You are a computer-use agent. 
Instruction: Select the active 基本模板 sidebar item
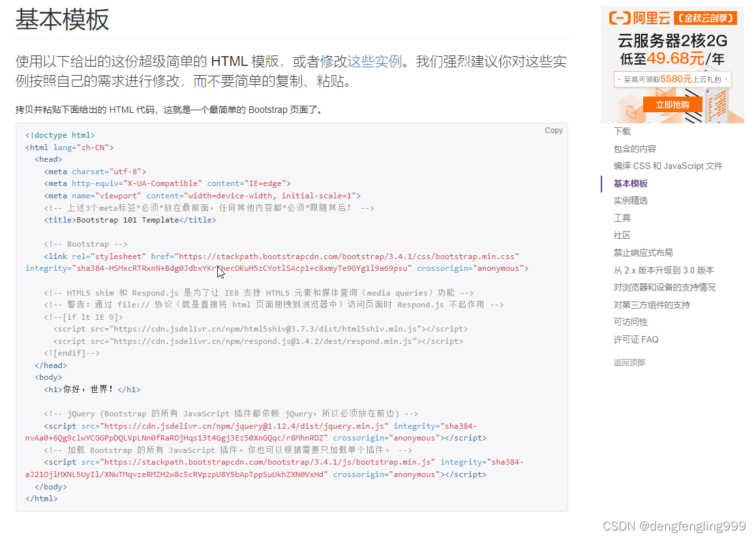(x=630, y=183)
